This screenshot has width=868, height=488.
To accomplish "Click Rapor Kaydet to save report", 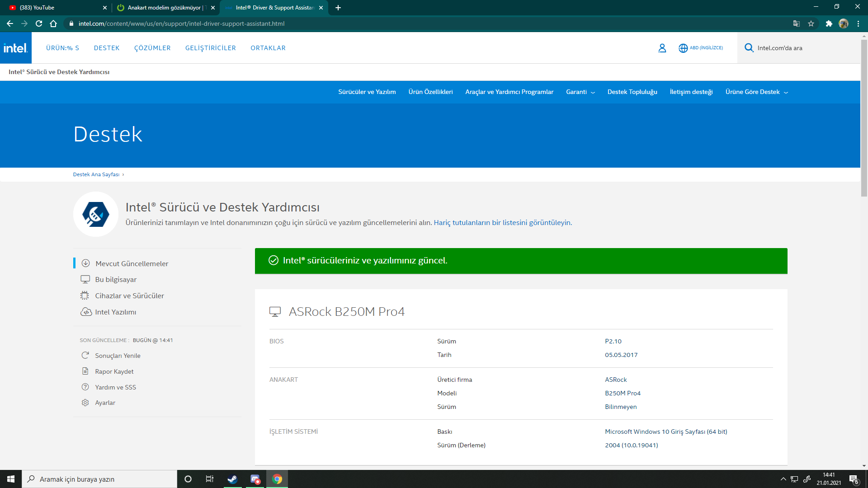I will (x=114, y=371).
